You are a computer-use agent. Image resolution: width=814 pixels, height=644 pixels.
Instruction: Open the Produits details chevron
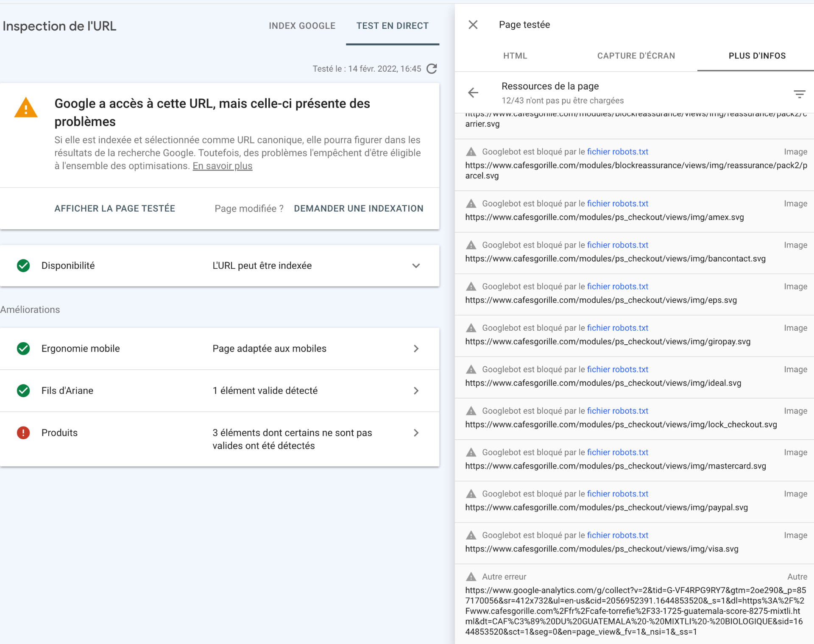[x=416, y=432]
